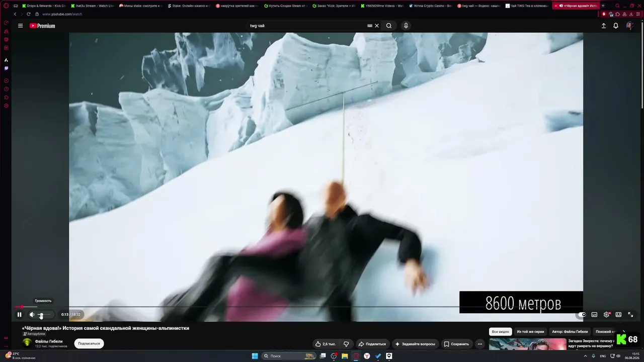Open YouTube notifications bell

(616, 26)
